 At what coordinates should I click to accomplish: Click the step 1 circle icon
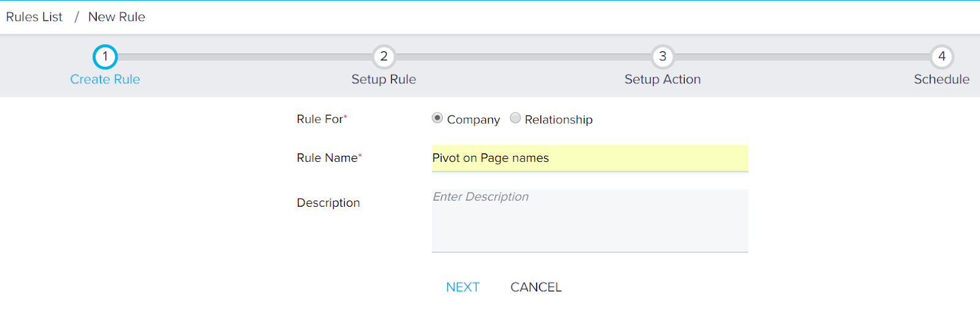(105, 57)
